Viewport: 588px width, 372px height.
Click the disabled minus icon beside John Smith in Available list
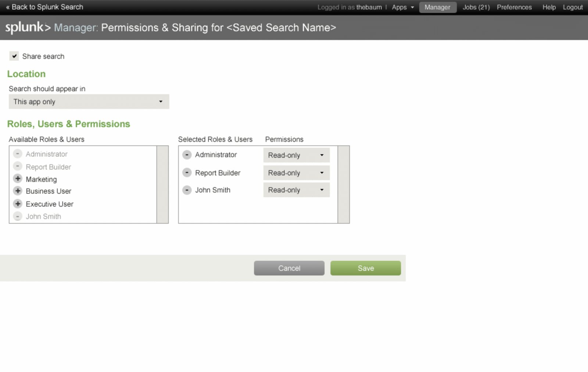pos(18,216)
